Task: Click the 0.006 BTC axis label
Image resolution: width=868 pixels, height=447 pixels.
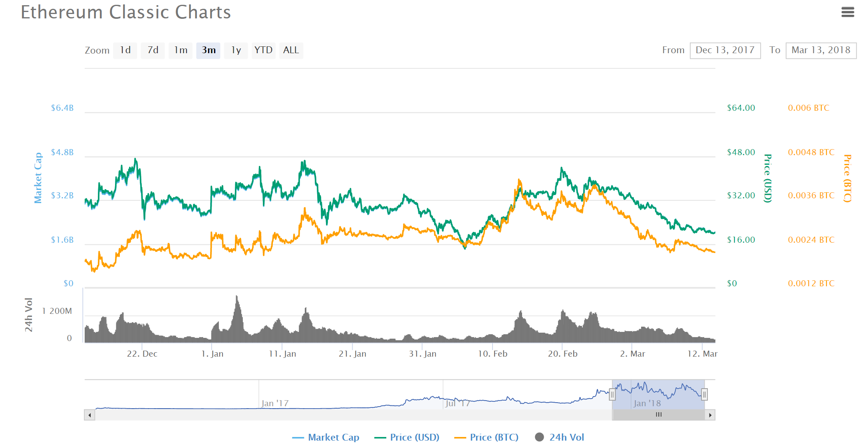Action: [x=808, y=108]
